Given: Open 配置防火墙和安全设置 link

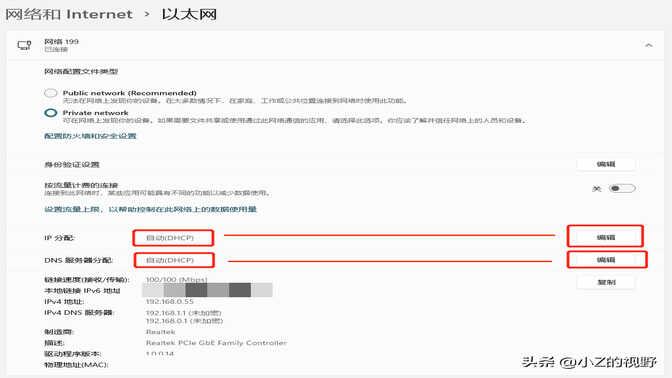Looking at the screenshot, I should (x=90, y=136).
